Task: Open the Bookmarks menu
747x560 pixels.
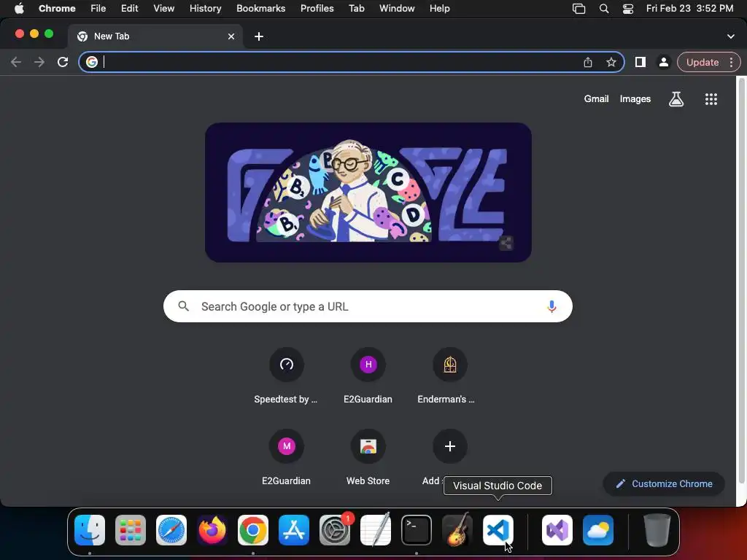Action: [x=260, y=9]
